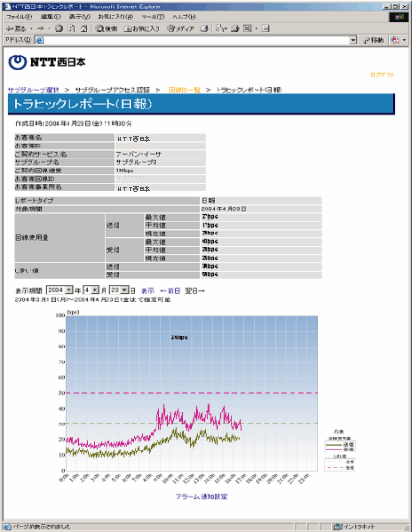
Task: Open the ツール(T) menu
Action: [153, 17]
